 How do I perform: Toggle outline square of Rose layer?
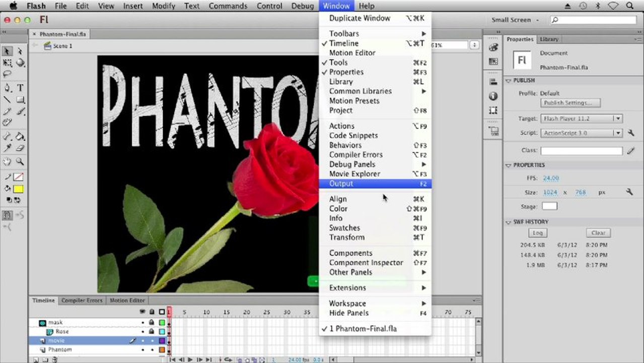(x=162, y=332)
